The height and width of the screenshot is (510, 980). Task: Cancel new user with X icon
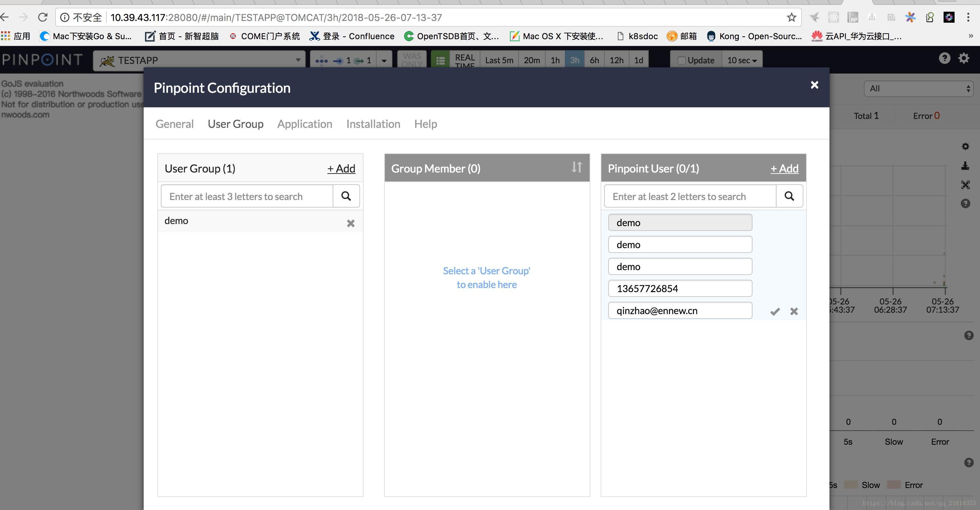[x=794, y=311]
